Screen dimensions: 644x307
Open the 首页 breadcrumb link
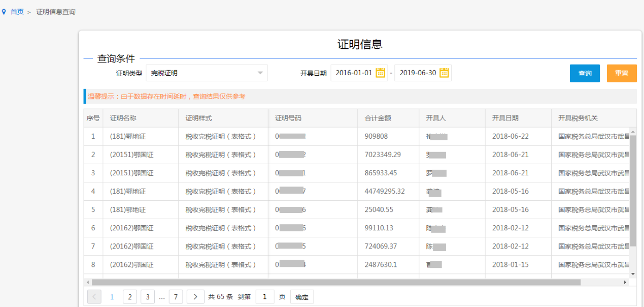tap(17, 12)
